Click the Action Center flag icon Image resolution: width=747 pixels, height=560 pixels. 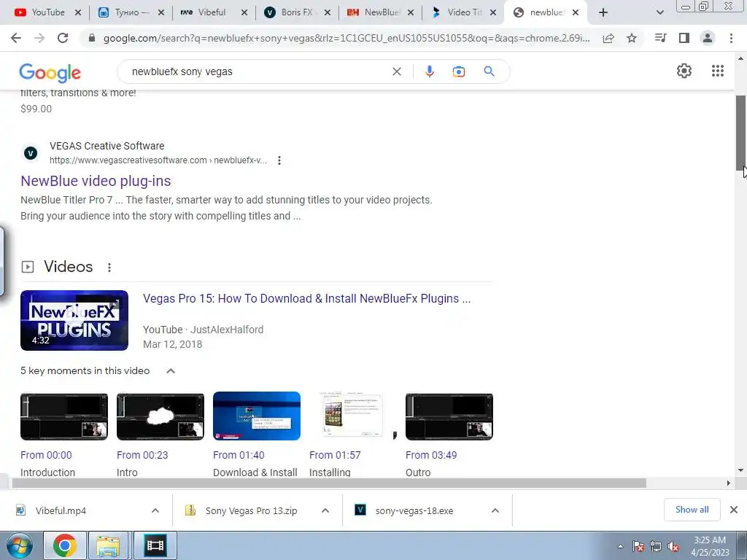638,547
